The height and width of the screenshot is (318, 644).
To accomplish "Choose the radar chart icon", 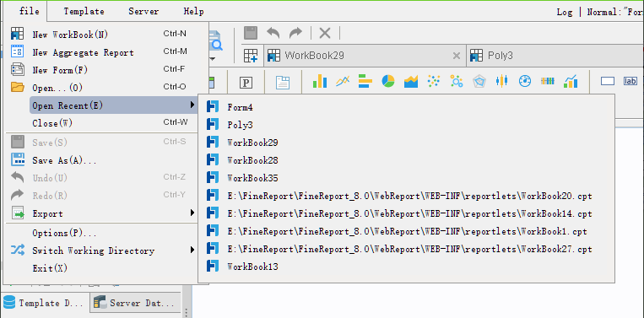I will tap(479, 81).
